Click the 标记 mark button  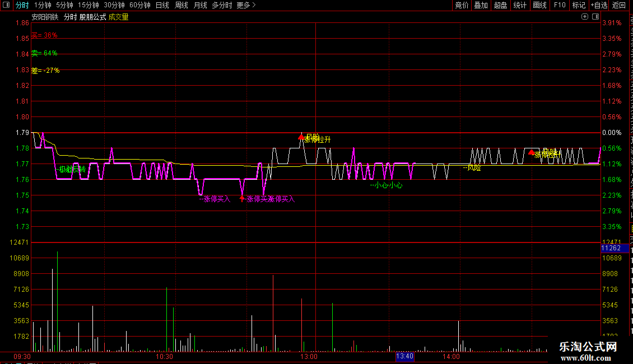pos(579,5)
